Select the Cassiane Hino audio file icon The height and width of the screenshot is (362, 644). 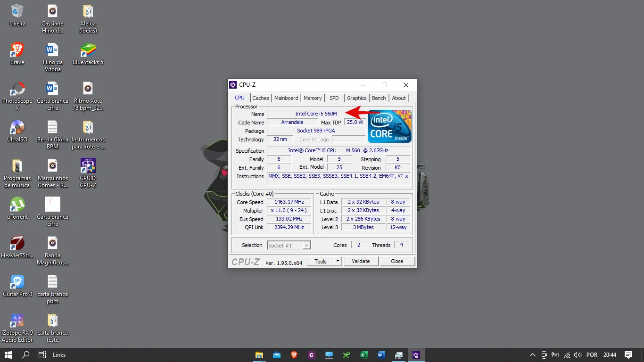[x=53, y=18]
